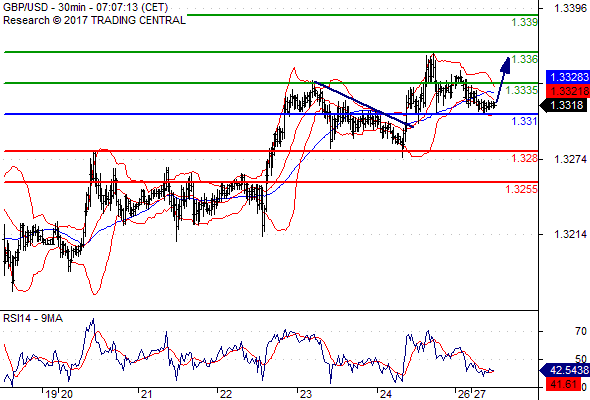Select the 1.339 resistance level label
The height and width of the screenshot is (400, 590).
click(525, 22)
